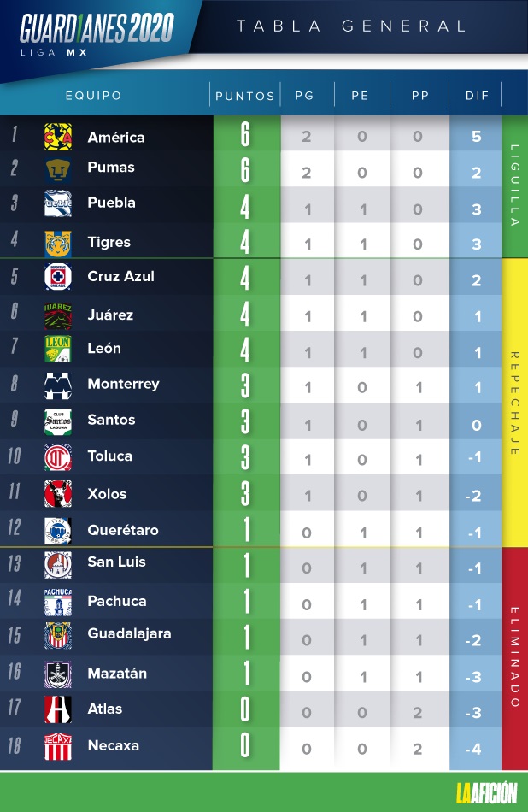Image resolution: width=528 pixels, height=812 pixels.
Task: Click the EQUIPO column header
Action: [x=94, y=96]
